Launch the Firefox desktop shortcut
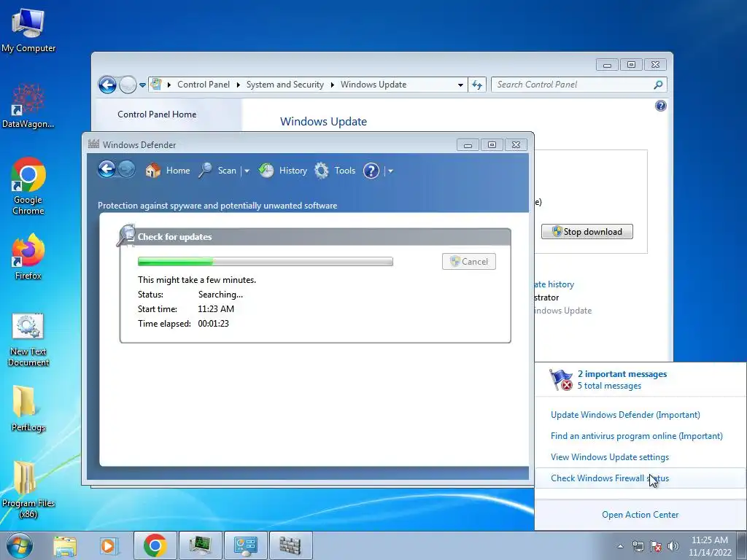The image size is (747, 560). 28,256
